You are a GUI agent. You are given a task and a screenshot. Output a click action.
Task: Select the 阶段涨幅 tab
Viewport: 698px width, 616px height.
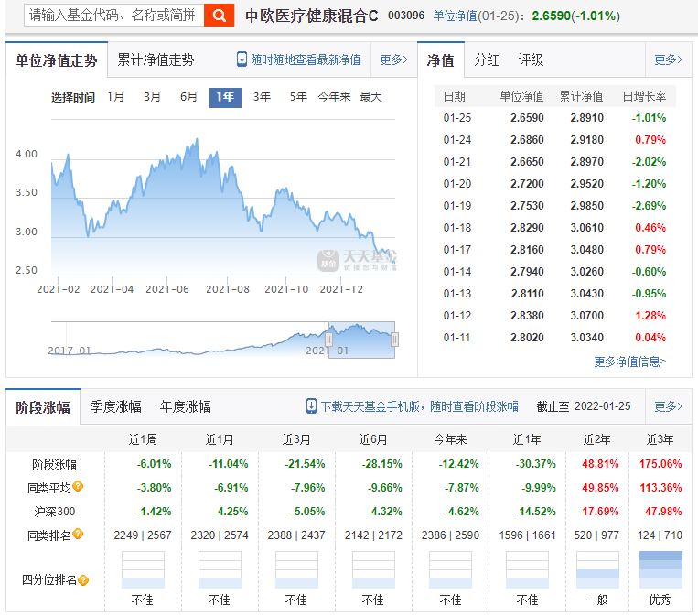pyautogui.click(x=43, y=407)
